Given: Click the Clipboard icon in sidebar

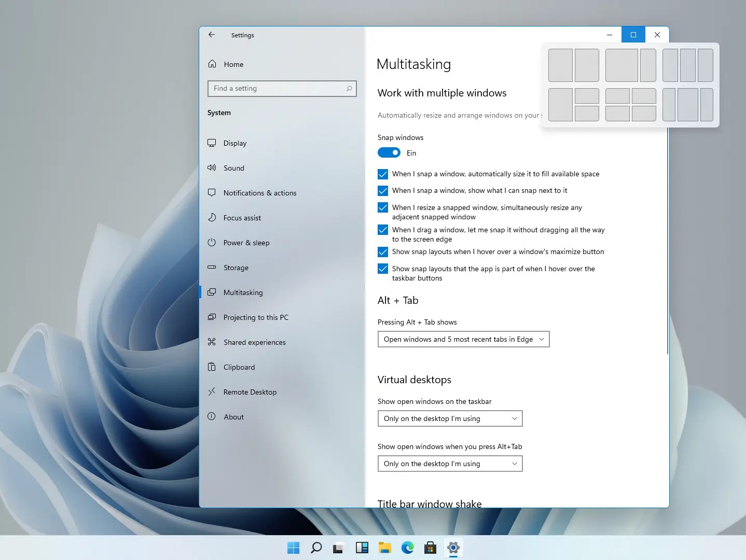Looking at the screenshot, I should [212, 367].
